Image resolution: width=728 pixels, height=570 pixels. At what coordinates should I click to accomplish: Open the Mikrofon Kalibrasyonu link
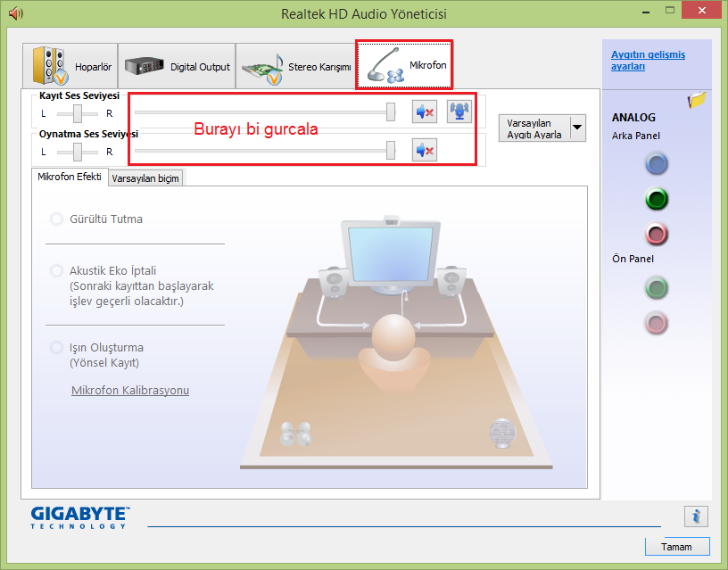[x=130, y=391]
